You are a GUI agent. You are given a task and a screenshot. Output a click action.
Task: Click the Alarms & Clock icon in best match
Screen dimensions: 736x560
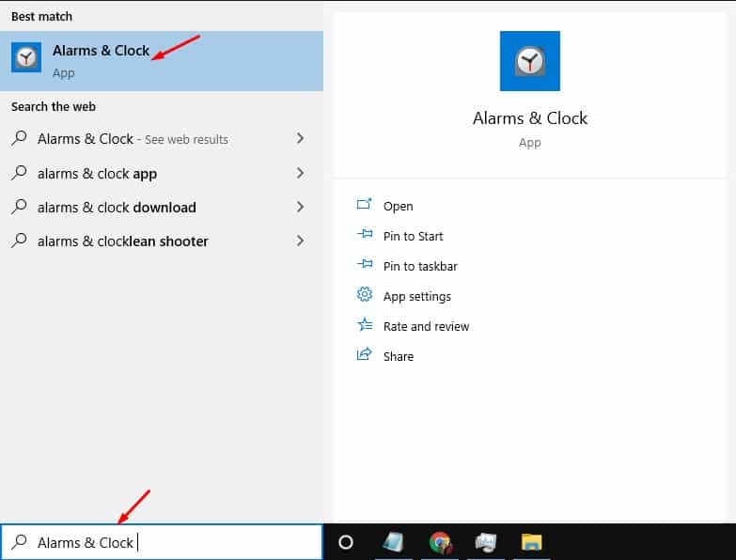(x=26, y=57)
